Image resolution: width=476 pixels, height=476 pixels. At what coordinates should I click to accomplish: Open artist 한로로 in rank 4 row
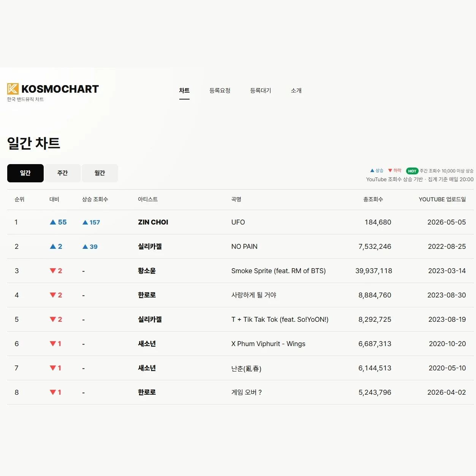coord(147,295)
